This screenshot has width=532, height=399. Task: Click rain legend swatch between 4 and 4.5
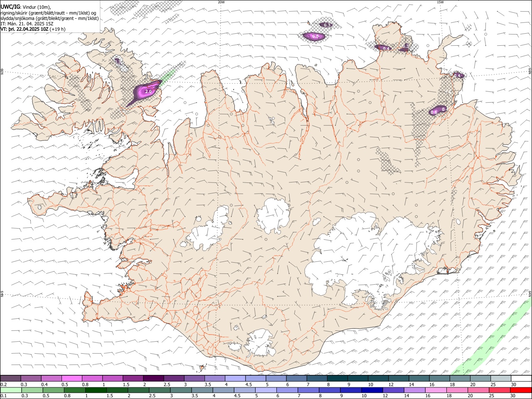(x=223, y=390)
